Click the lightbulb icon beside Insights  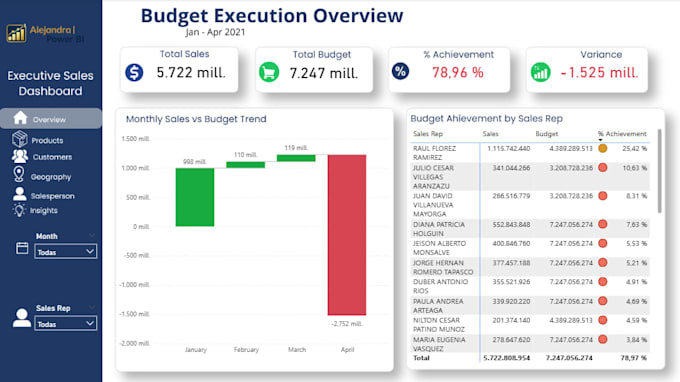coord(19,210)
